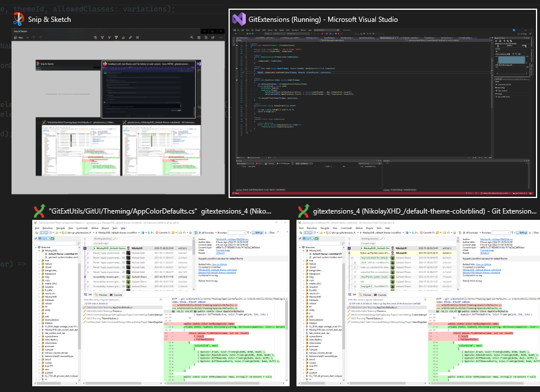Screen dimensions: 540x392
Task: Select the Microsoft Visual Studio window preview
Action: click(383, 112)
